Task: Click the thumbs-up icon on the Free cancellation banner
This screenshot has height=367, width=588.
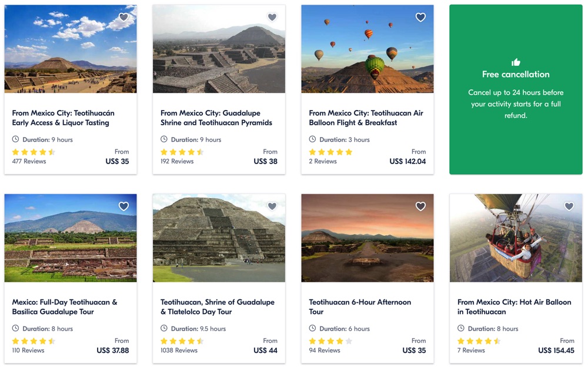Action: click(516, 61)
